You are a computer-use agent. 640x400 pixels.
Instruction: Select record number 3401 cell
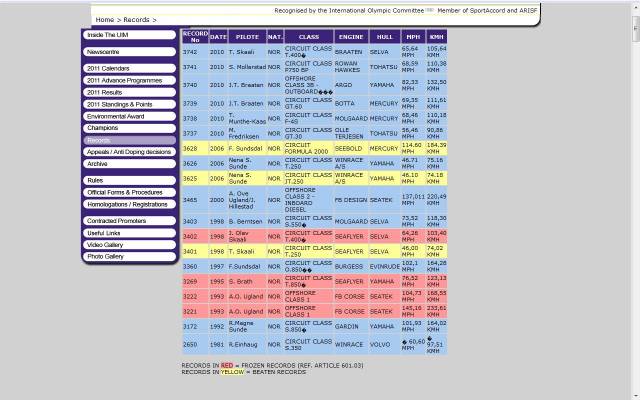tap(195, 251)
